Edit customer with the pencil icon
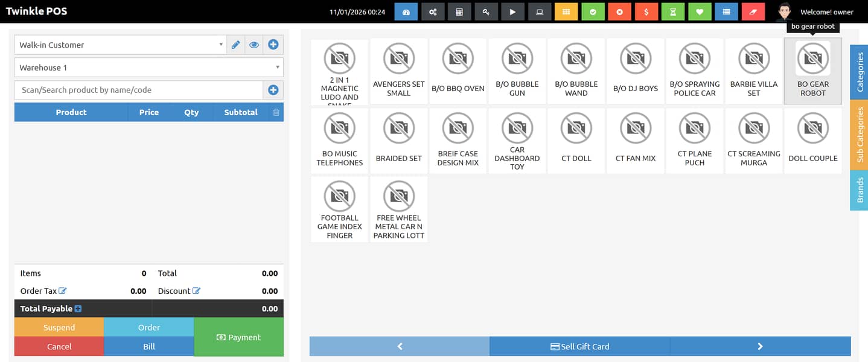 click(x=236, y=45)
